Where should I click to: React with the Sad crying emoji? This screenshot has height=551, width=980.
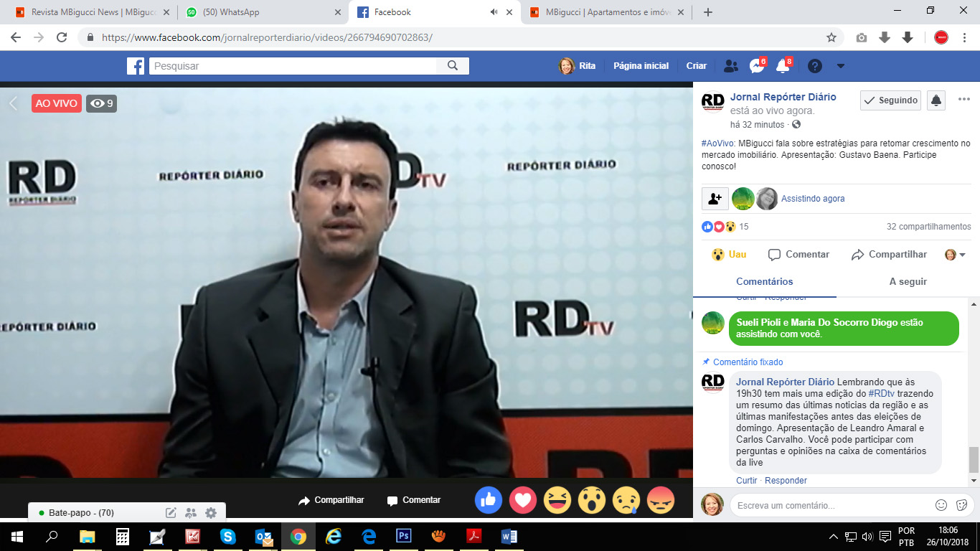click(x=626, y=500)
